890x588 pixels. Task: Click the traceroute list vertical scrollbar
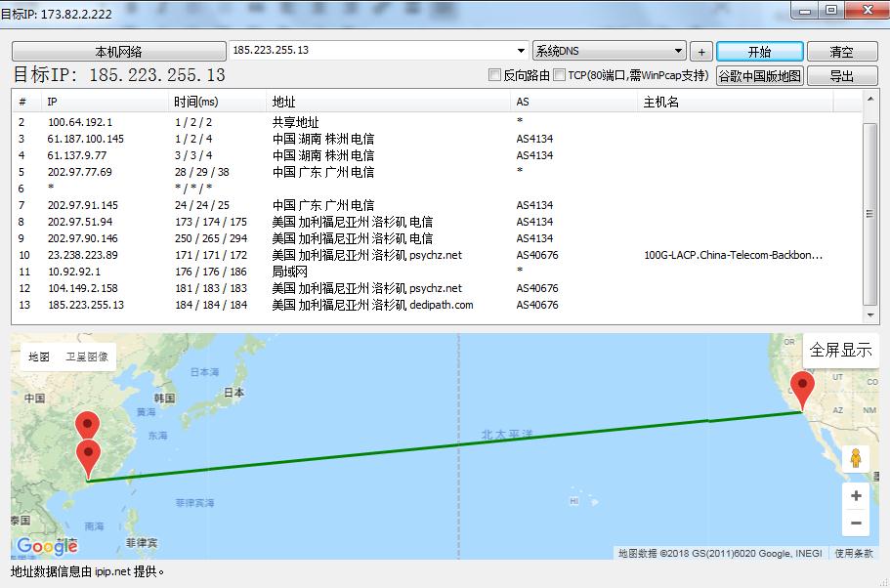[x=870, y=213]
